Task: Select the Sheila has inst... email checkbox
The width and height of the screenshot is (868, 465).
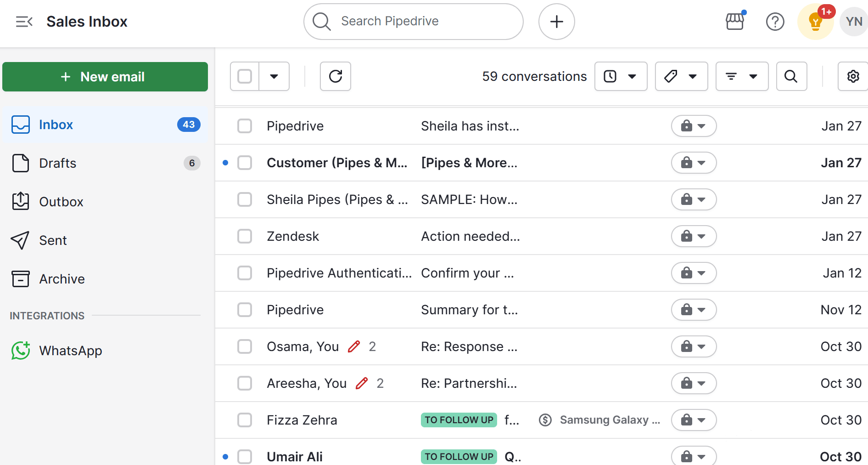Action: 245,126
